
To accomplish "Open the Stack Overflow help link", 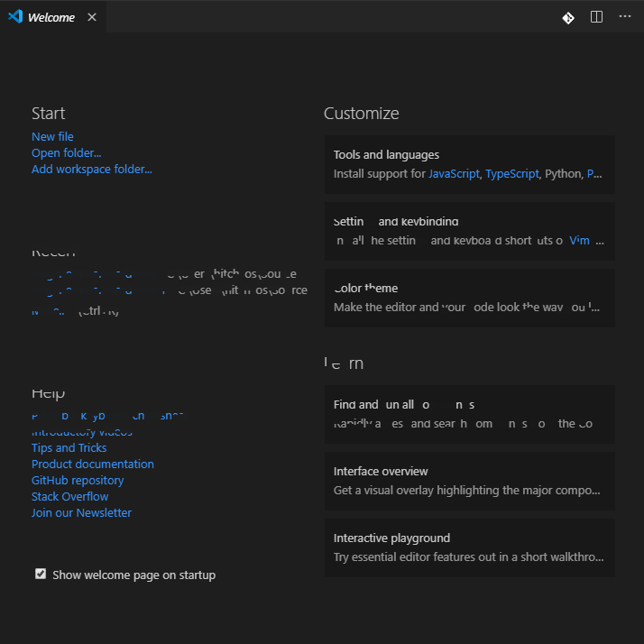I will pos(69,497).
